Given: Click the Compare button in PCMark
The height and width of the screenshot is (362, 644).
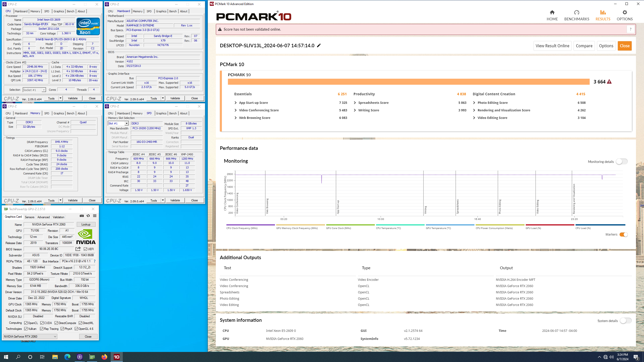Looking at the screenshot, I should pos(584,46).
